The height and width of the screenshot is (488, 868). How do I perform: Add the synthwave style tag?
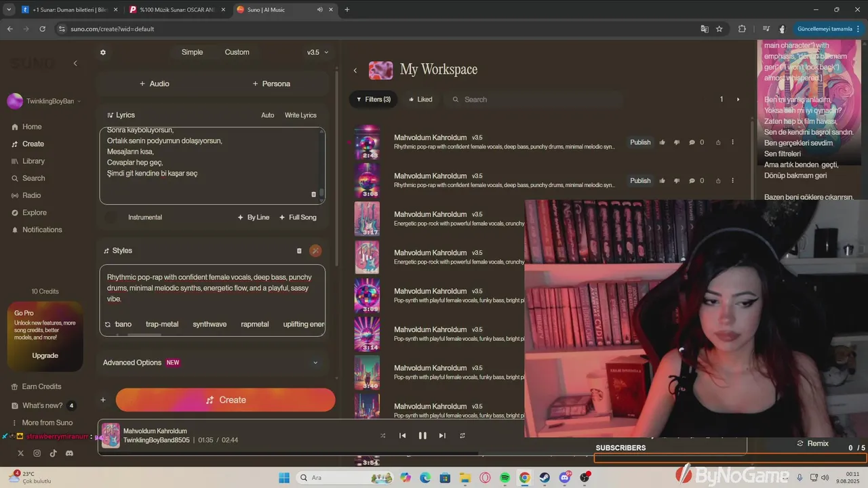pos(210,325)
